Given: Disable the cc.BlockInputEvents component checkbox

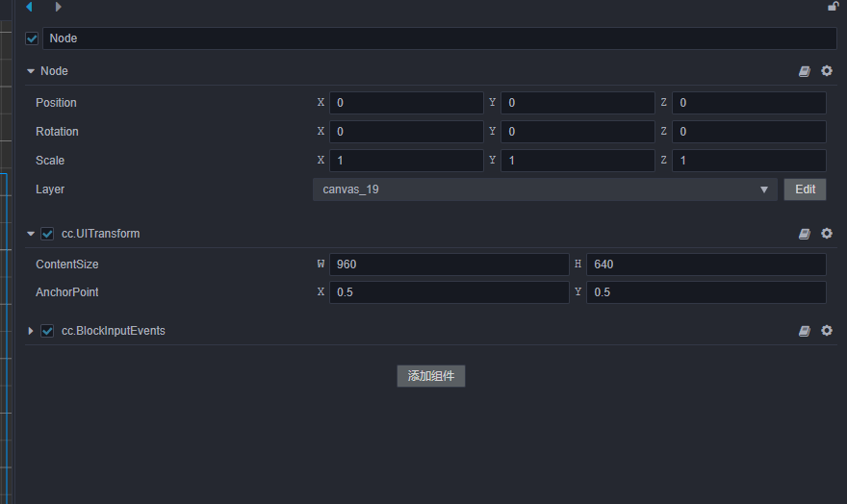Looking at the screenshot, I should [47, 331].
